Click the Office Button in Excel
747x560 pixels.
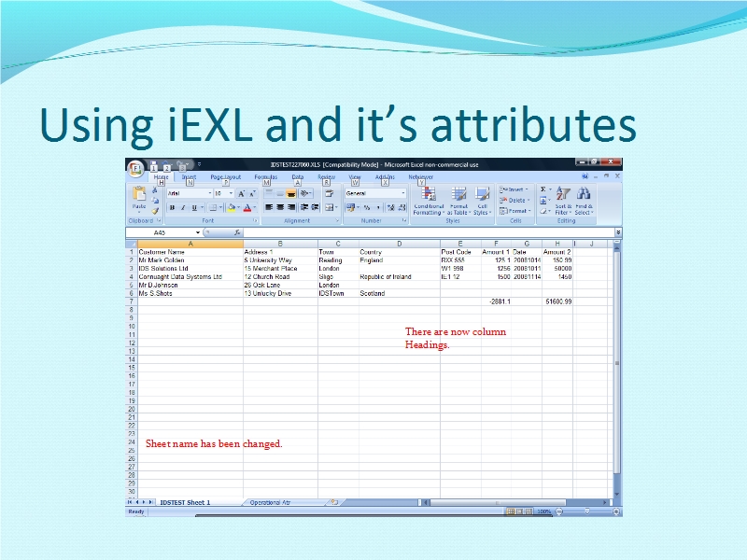(x=136, y=168)
